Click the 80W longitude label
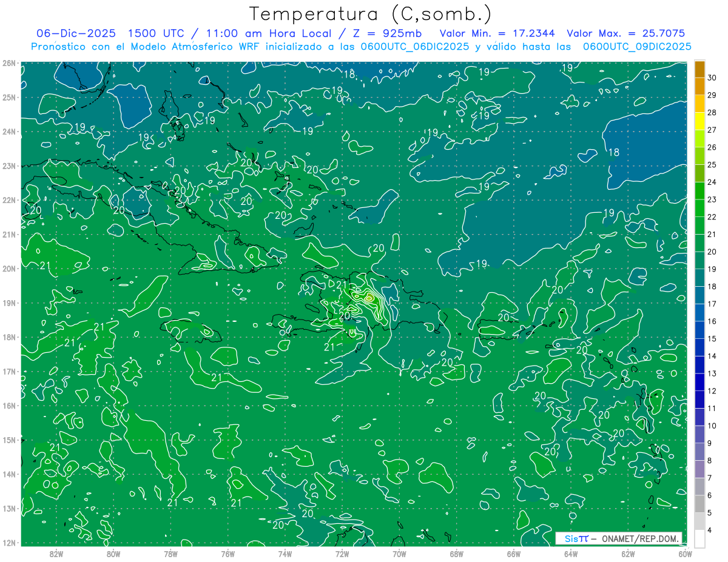This screenshot has height=562, width=728. (113, 554)
